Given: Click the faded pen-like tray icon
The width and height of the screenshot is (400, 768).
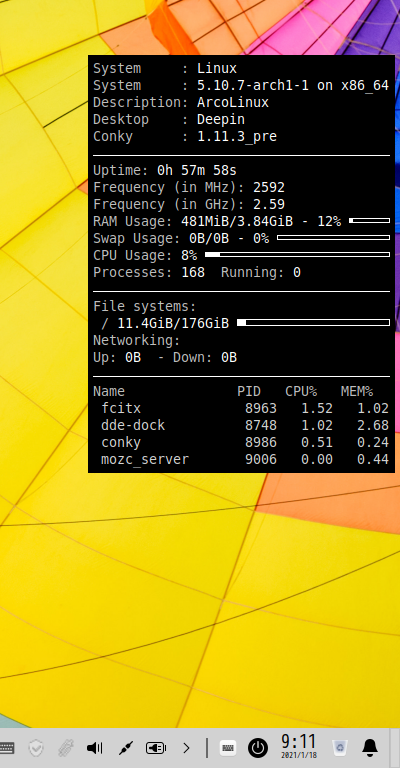Looking at the screenshot, I should click(65, 748).
